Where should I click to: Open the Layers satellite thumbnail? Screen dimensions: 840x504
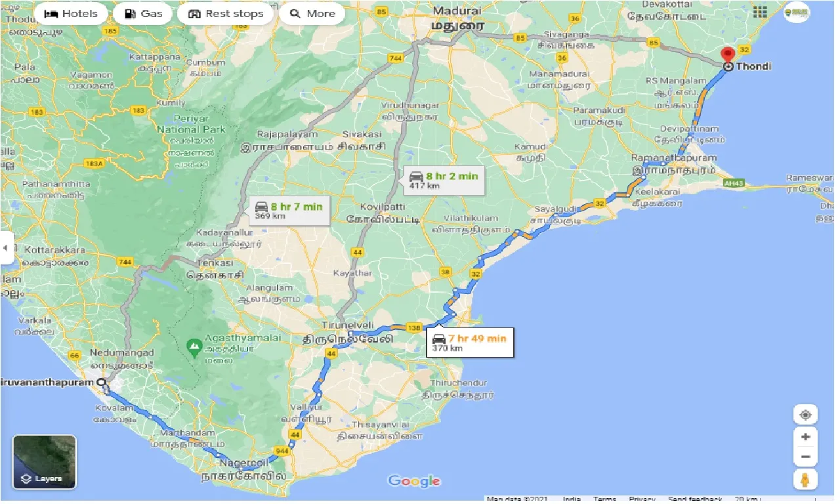pos(45,462)
